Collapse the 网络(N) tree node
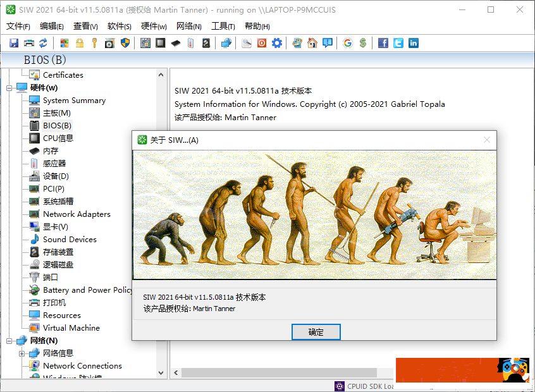Screen dimensions: 535x392 click(x=9, y=341)
